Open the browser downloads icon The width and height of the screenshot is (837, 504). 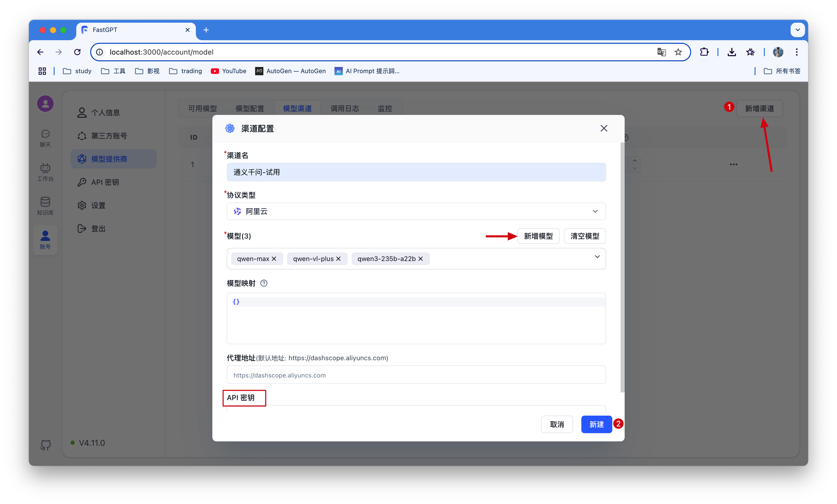pyautogui.click(x=732, y=52)
